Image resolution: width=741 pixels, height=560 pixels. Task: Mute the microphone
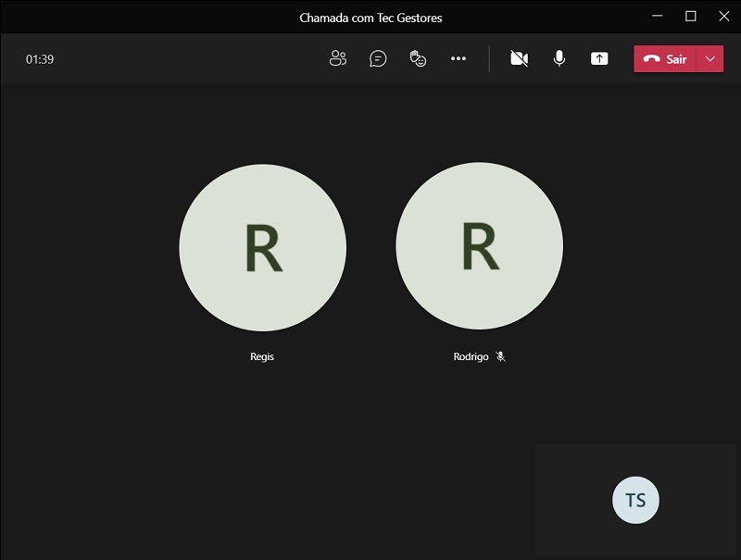tap(559, 58)
